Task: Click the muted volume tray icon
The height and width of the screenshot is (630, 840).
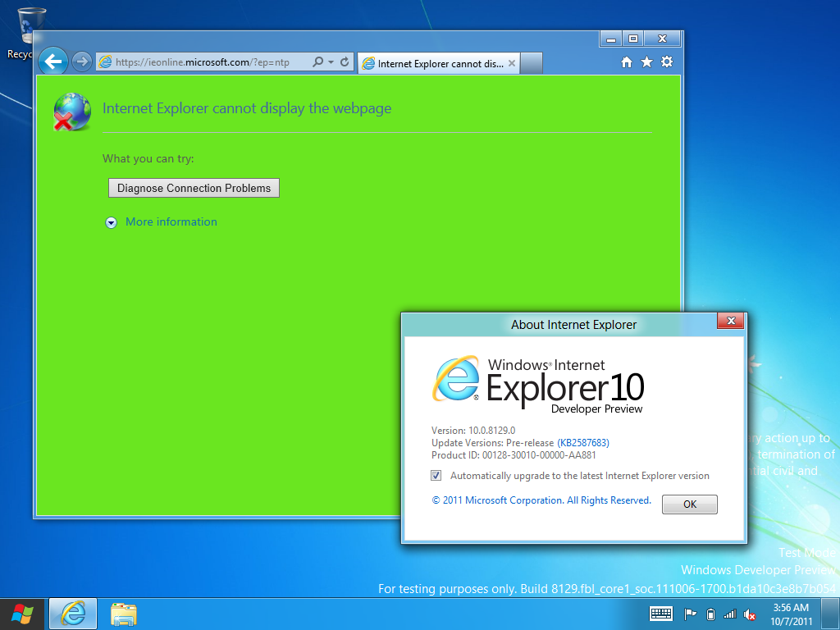Action: coord(750,615)
